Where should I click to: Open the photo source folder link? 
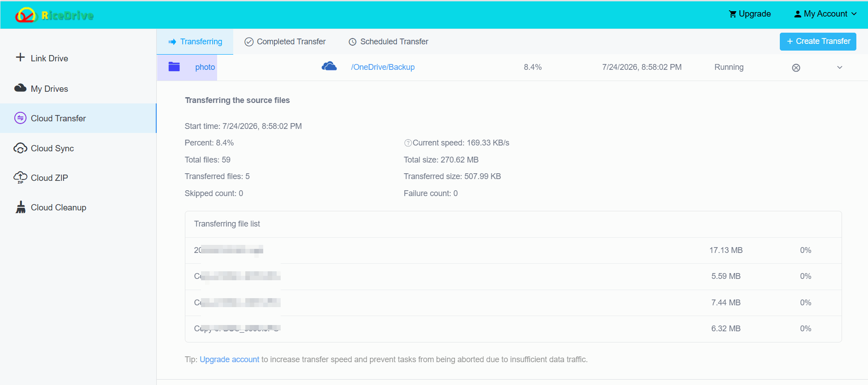(x=205, y=67)
